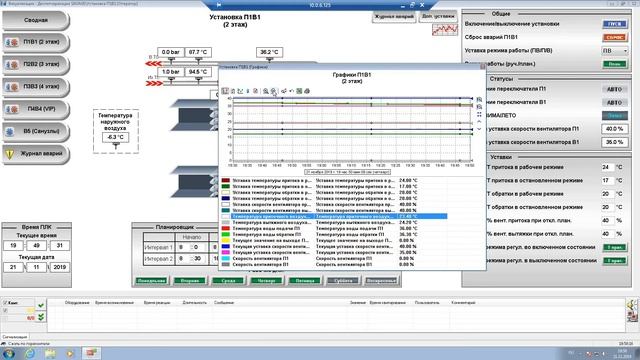The height and width of the screenshot is (360, 640).
Task: Click the orange Сброс аварий reset button
Action: [x=615, y=38]
